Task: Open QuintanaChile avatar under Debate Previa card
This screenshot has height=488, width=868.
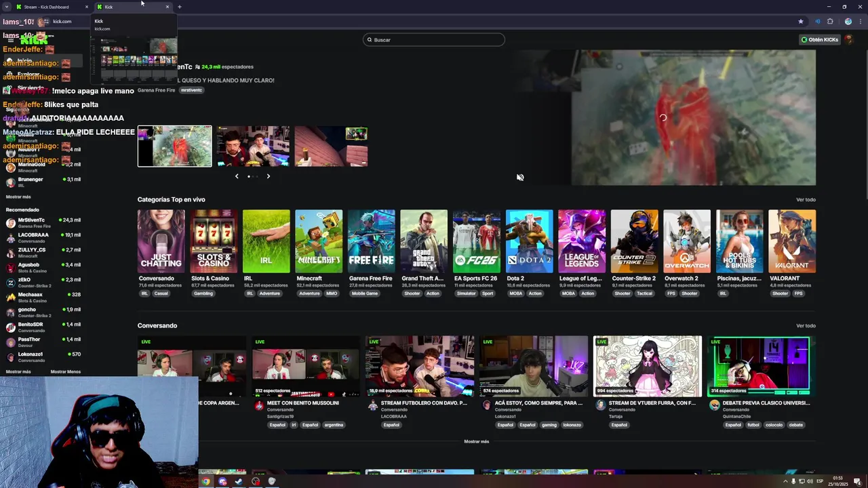Action: pyautogui.click(x=714, y=405)
